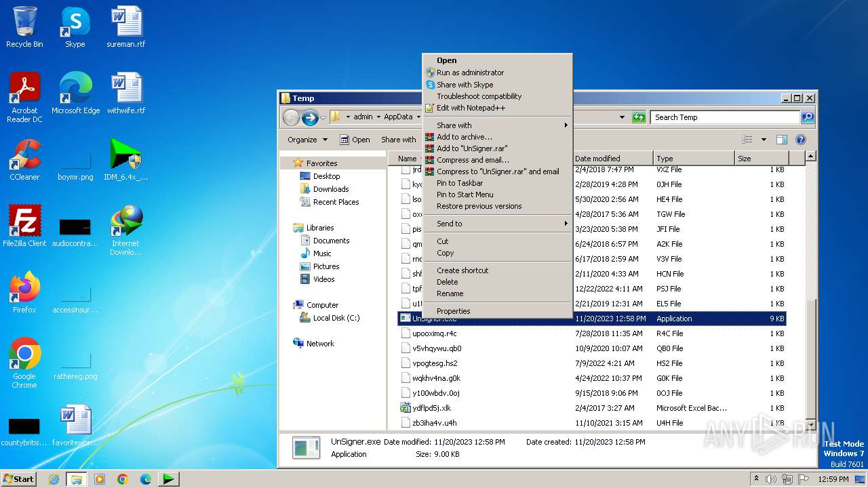868x488 pixels.
Task: Expand AppData breadcrumb arrow
Action: point(417,117)
